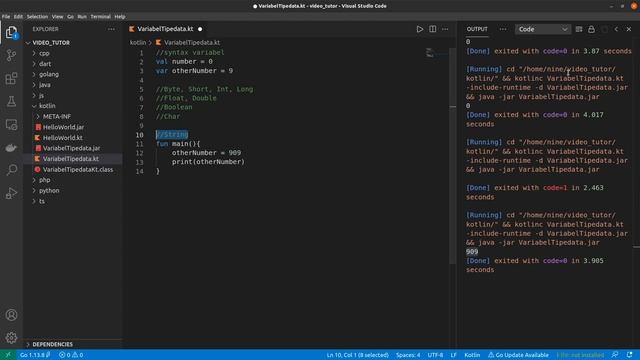Open Run and Debug view
640x360 pixels.
tap(11, 193)
